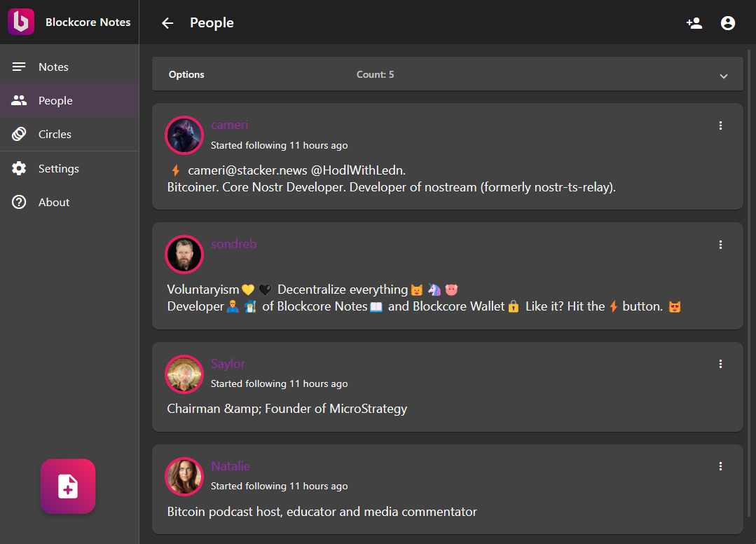Click the Blockcore Notes logo
Screen dimensions: 756x544
pyautogui.click(x=21, y=22)
